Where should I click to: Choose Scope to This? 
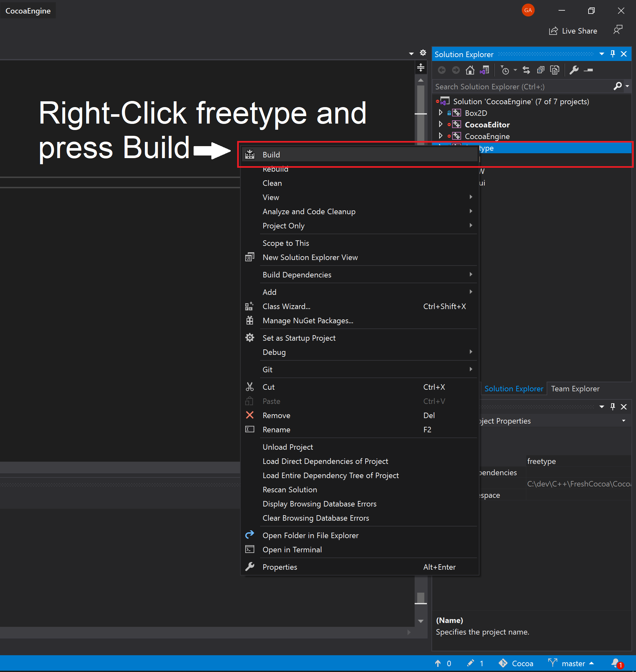point(359,243)
